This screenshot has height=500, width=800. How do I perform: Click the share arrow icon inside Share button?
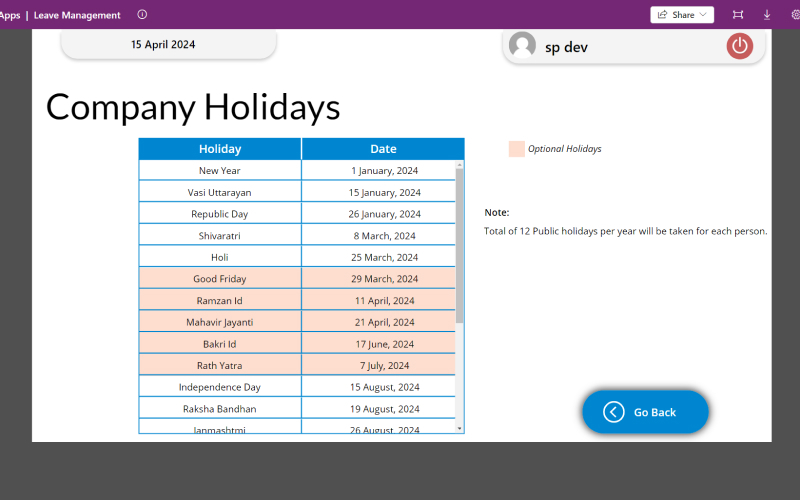pyautogui.click(x=662, y=15)
